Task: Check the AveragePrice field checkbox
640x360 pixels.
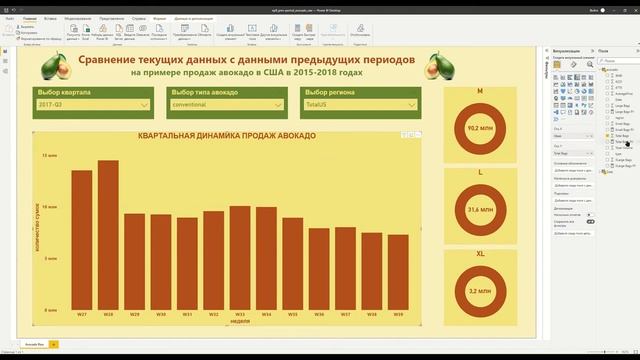Action: pyautogui.click(x=607, y=93)
